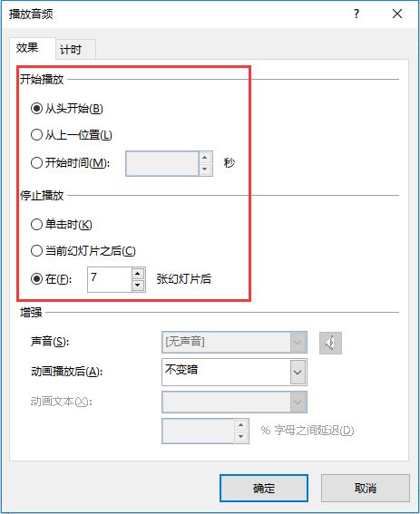Select 单击时 to stop playback
The width and height of the screenshot is (420, 514).
[x=36, y=225]
